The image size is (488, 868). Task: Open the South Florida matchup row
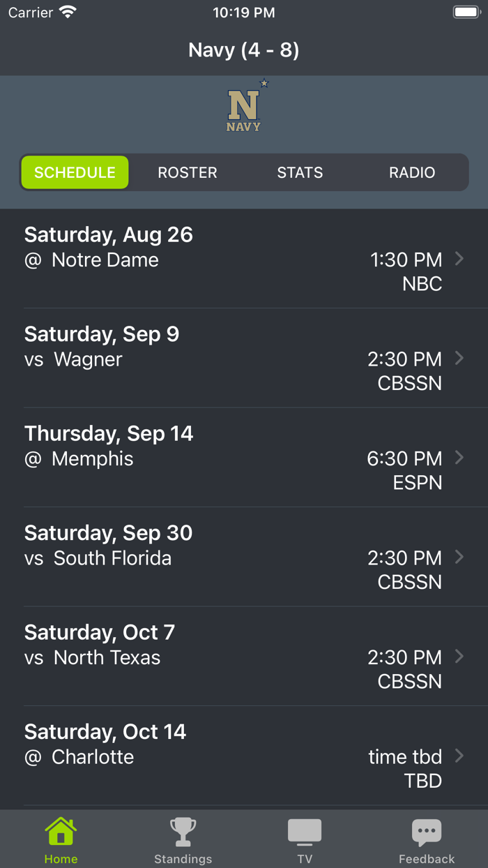244,557
